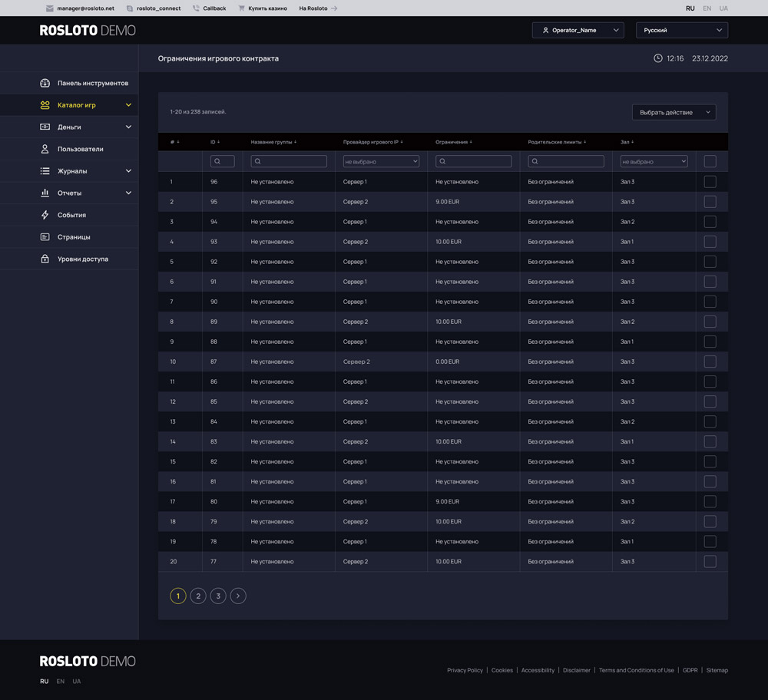Click the Отчеты bar chart icon

45,193
